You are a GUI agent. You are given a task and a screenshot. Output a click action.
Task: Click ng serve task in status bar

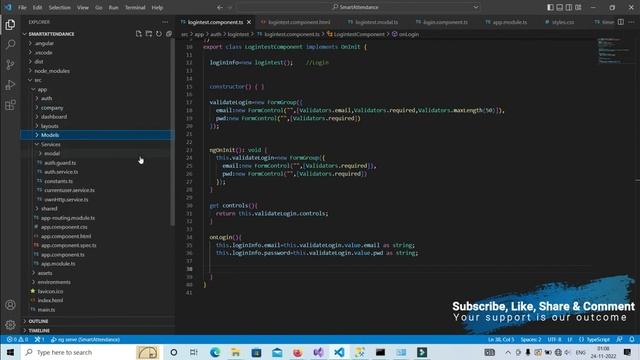[x=85, y=340]
